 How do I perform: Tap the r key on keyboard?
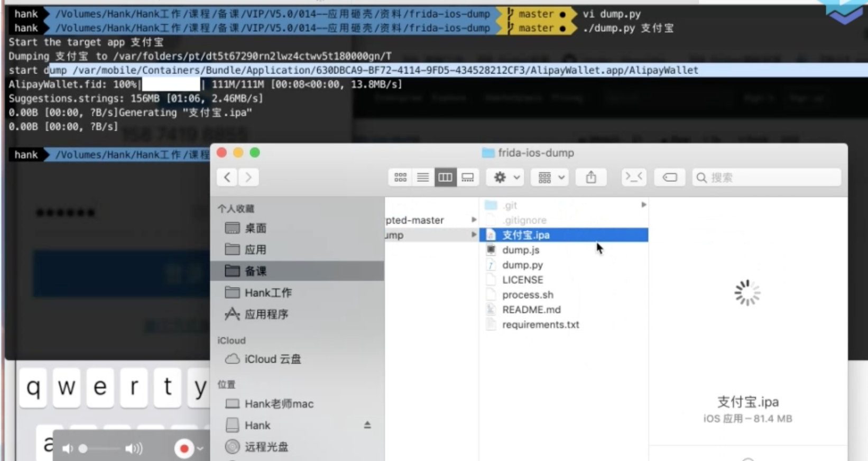coord(134,388)
